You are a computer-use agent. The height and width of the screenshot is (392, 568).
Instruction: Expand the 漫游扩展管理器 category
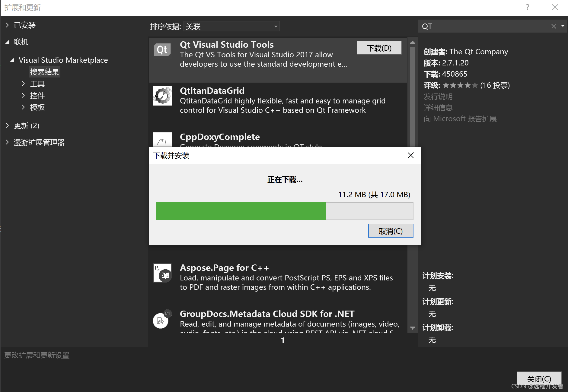point(7,142)
